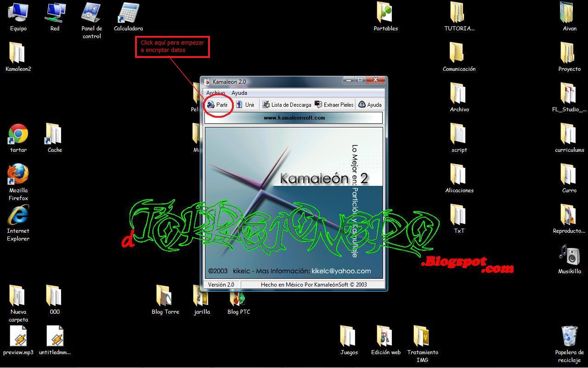This screenshot has height=368, width=588.
Task: Select the Proyecto folder icon
Action: (x=570, y=57)
